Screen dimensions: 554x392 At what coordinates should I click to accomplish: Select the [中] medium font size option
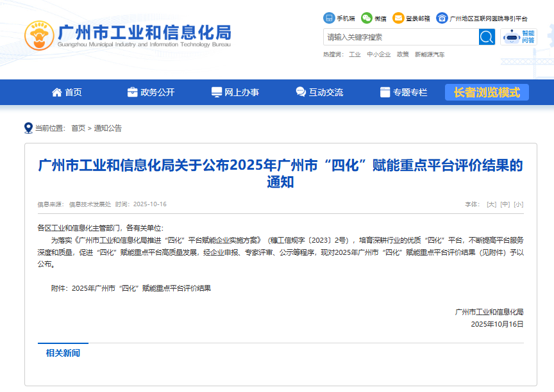click(505, 203)
